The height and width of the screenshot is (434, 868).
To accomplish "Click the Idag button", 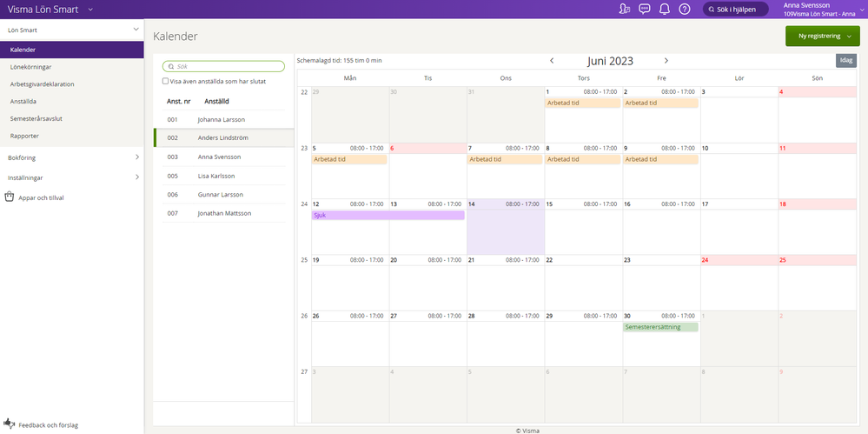I will [x=845, y=60].
